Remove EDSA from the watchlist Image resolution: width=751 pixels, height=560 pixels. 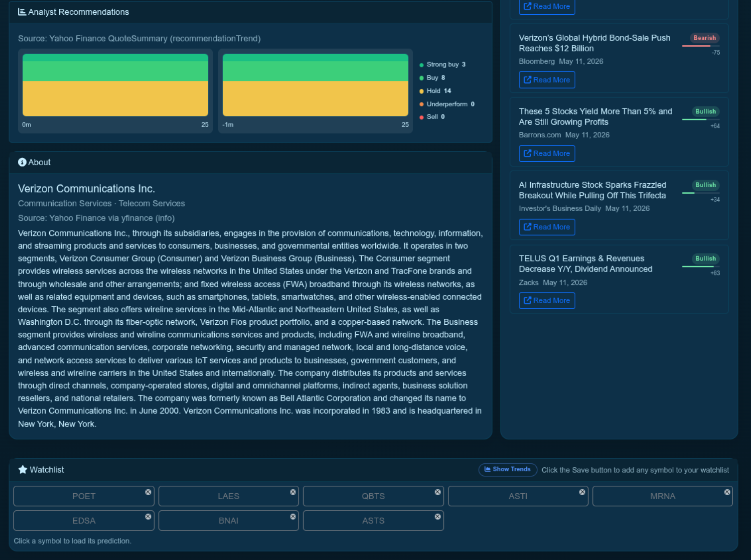[148, 517]
